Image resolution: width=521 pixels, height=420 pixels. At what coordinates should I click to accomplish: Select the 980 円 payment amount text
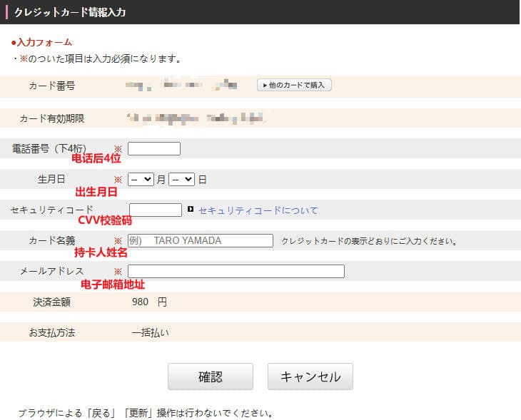point(149,302)
